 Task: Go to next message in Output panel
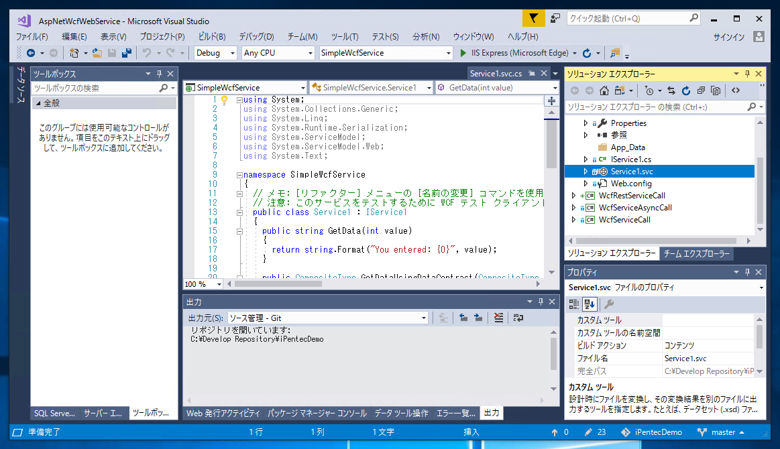[x=478, y=318]
